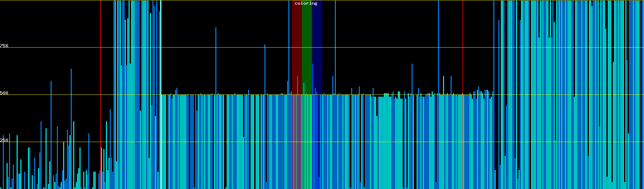Click the "coloring" label at top
The width and height of the screenshot is (644, 189).
(x=306, y=3)
